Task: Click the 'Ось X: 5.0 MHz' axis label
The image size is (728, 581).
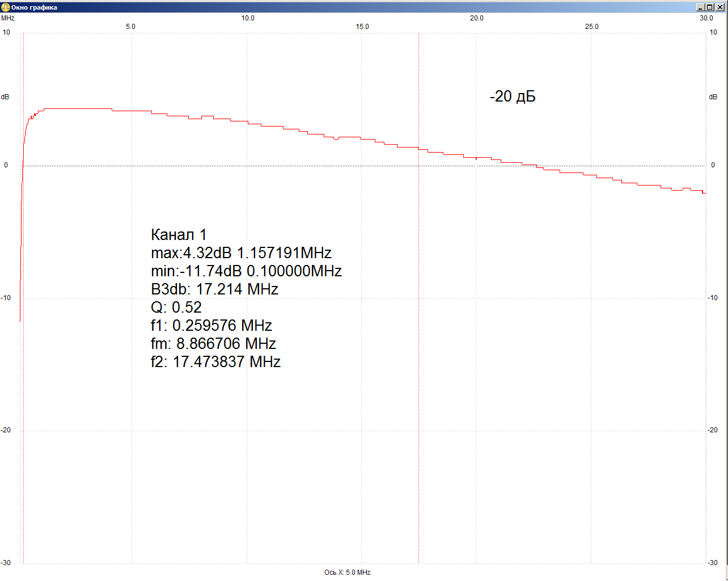Action: [348, 572]
